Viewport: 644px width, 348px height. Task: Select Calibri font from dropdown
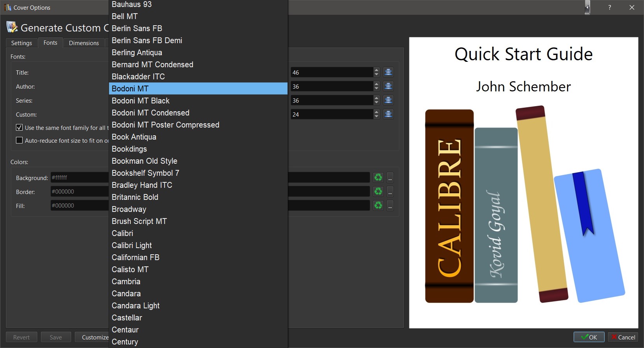click(x=198, y=233)
